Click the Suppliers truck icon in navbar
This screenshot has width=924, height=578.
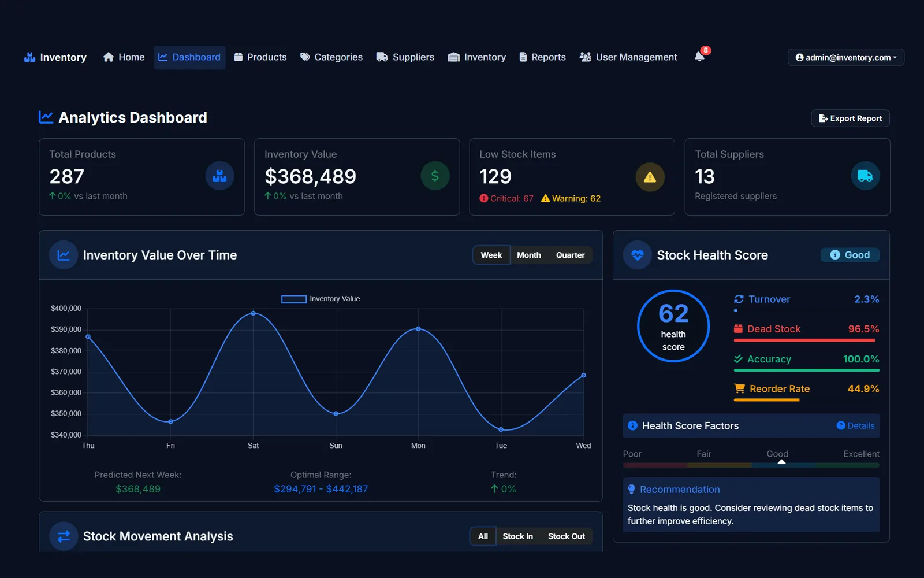[x=382, y=57]
